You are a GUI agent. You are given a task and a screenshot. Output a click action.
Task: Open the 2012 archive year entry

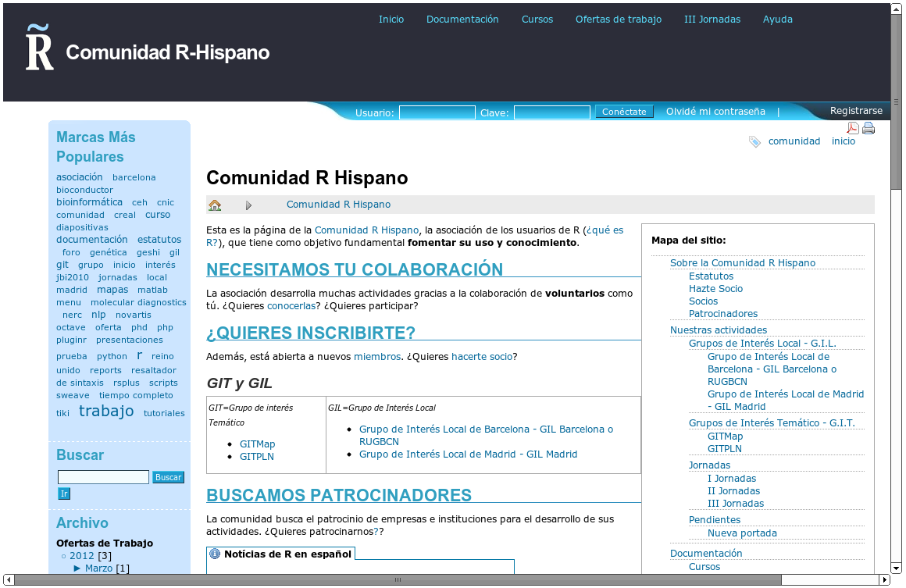pos(81,556)
